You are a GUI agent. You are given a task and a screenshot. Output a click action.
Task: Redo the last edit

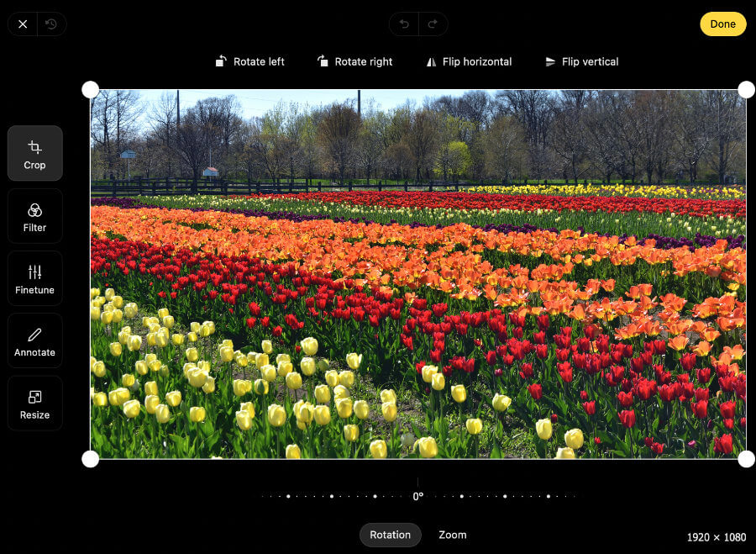[433, 24]
